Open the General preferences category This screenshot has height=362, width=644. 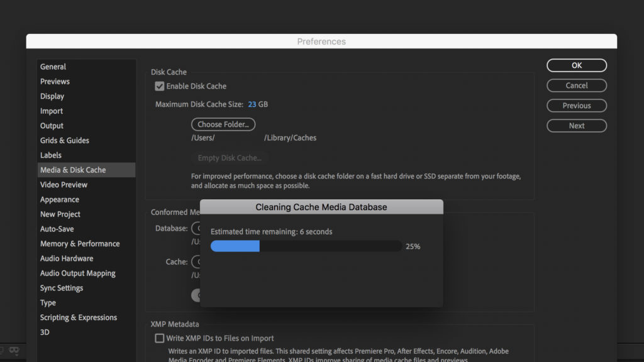click(53, 67)
